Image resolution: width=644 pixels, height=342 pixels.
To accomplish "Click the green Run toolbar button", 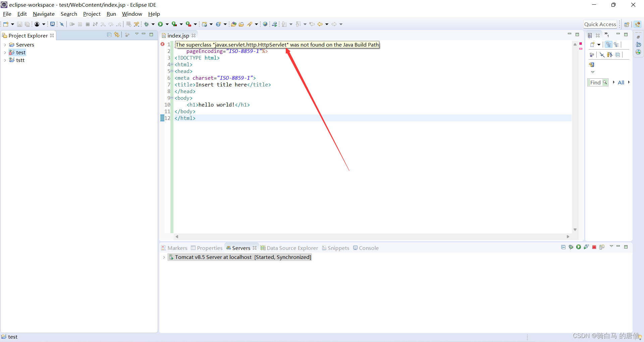I will pyautogui.click(x=160, y=24).
